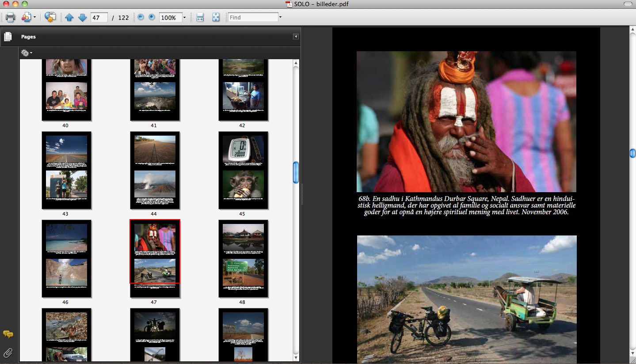Click the caption text starting '68b. En sadhu'
Viewport: 636px width, 364px height.
point(466,205)
